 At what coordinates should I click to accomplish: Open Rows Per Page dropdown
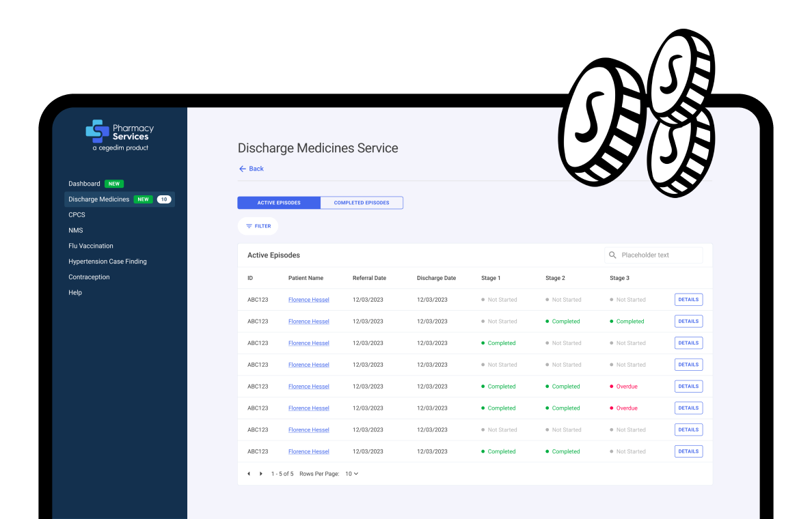[x=351, y=474]
